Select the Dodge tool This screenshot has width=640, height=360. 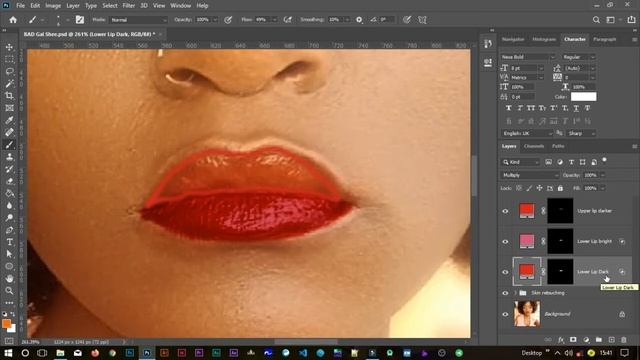click(9, 218)
